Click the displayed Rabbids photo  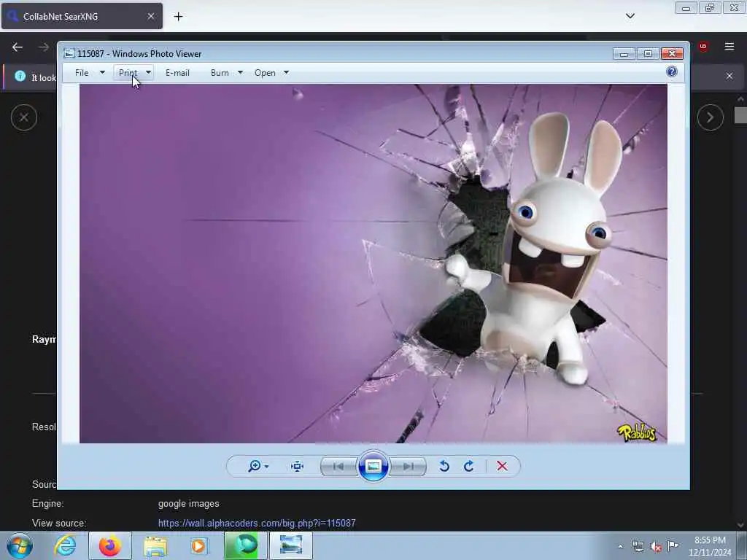pyautogui.click(x=373, y=263)
